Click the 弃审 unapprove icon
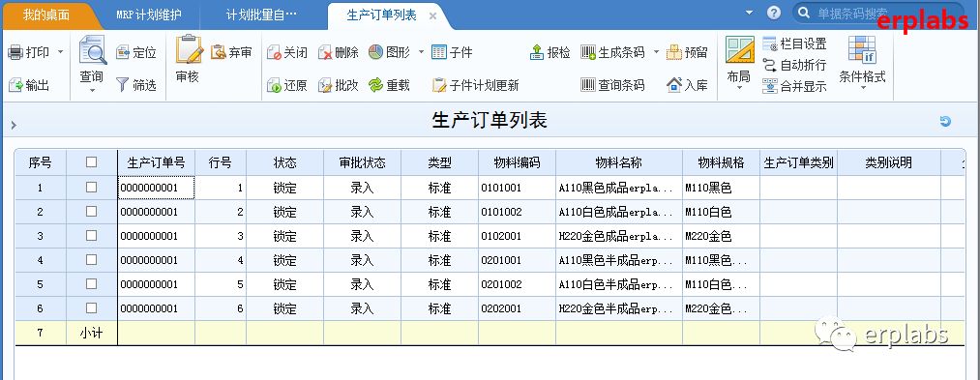Image resolution: width=980 pixels, height=380 pixels. pyautogui.click(x=218, y=52)
